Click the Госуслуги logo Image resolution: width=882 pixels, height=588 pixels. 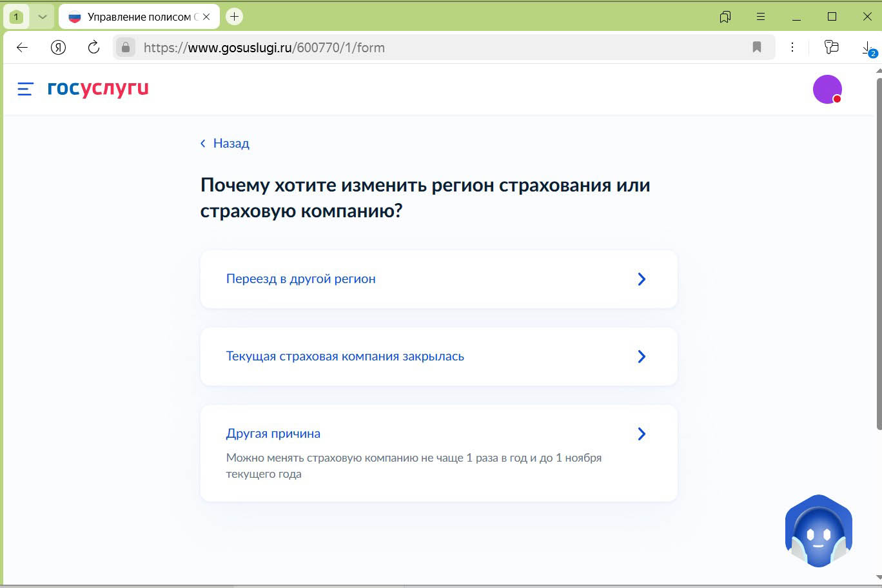coord(98,89)
